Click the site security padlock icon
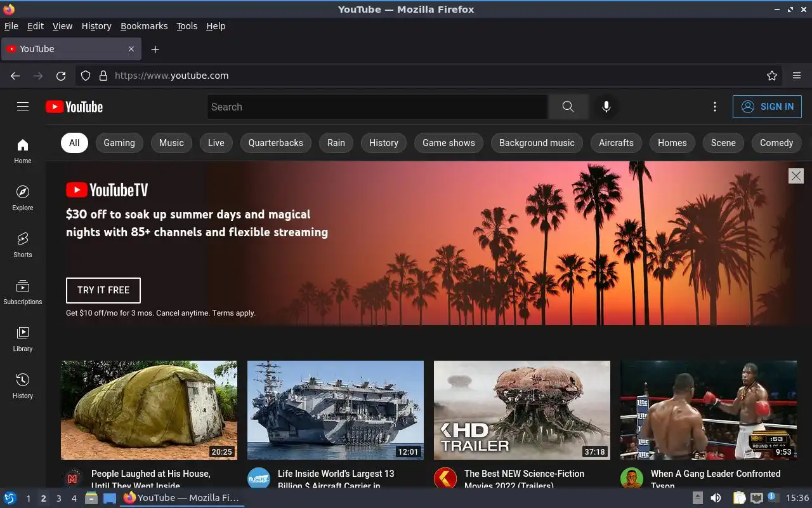This screenshot has width=812, height=508. 103,76
